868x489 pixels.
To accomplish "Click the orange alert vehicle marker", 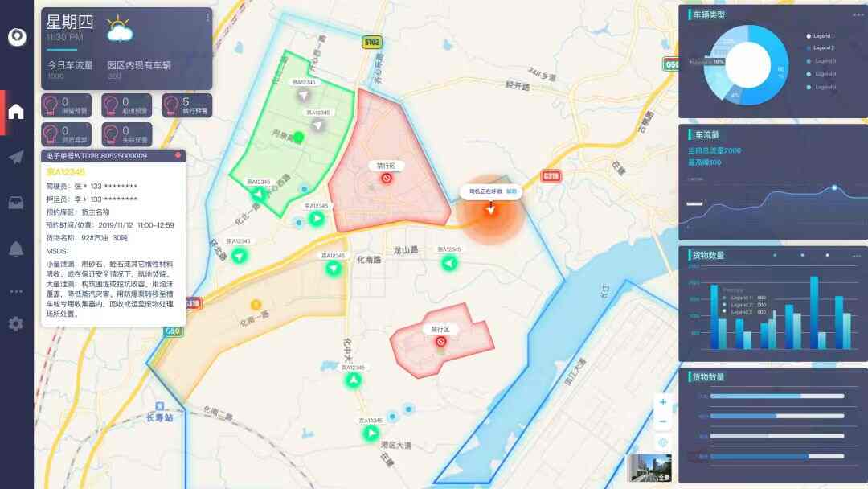I will click(x=490, y=209).
